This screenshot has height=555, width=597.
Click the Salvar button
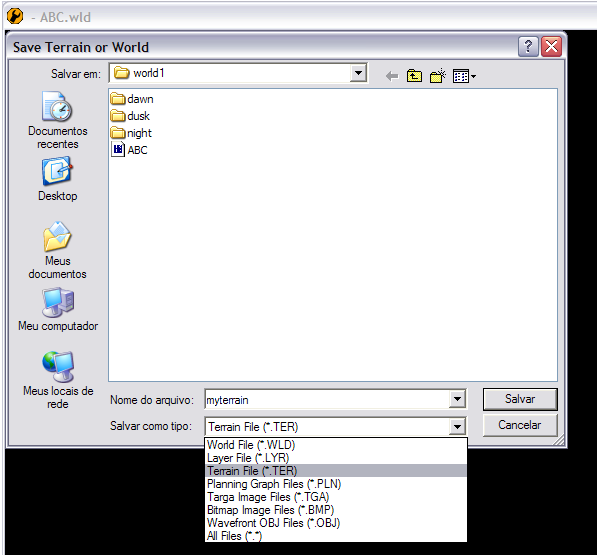[520, 399]
